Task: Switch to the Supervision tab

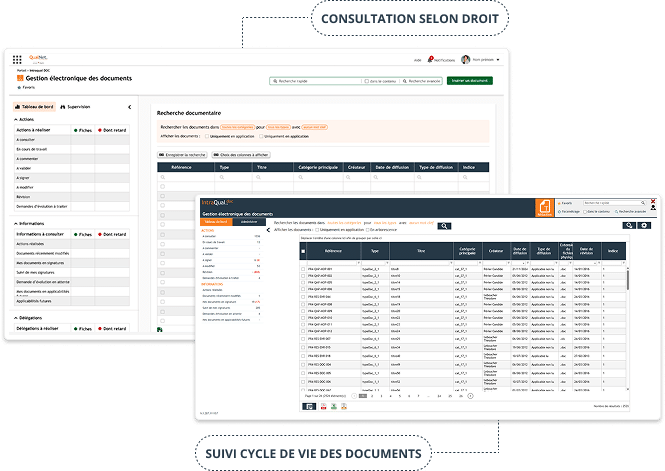Action: (76, 106)
